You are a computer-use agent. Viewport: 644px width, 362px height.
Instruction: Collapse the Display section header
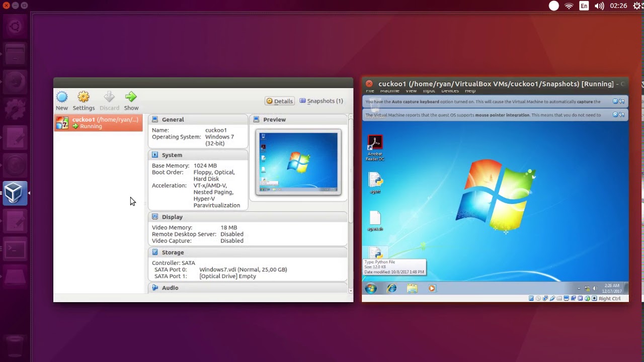coord(248,217)
